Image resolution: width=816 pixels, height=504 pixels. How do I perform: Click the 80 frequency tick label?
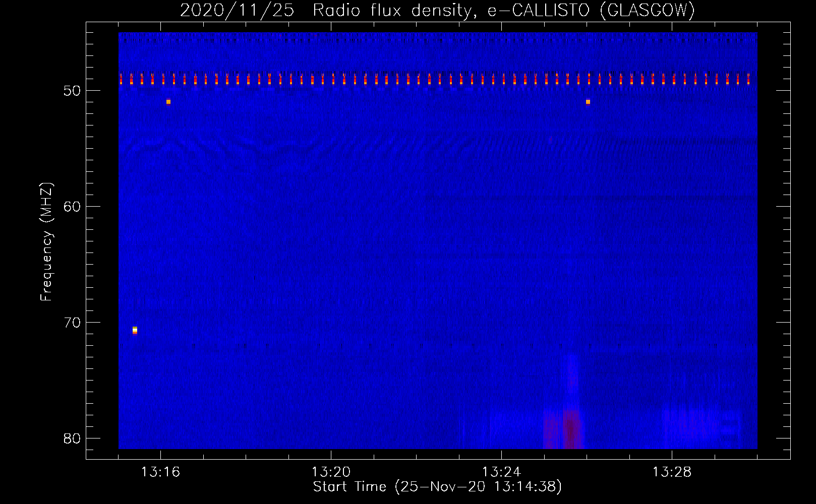pyautogui.click(x=72, y=438)
